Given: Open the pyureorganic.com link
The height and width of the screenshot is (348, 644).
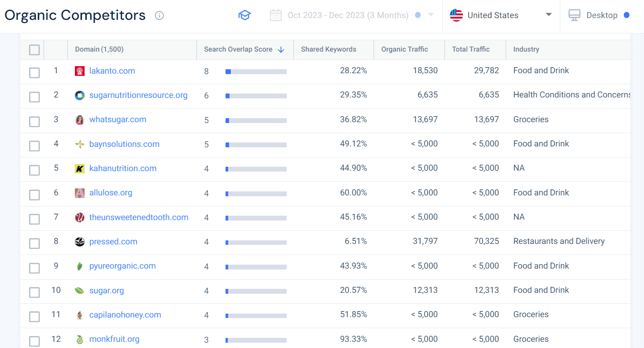Looking at the screenshot, I should [x=122, y=266].
